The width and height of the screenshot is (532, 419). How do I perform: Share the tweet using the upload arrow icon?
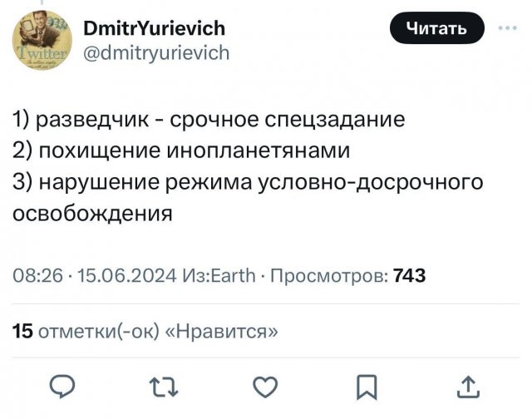click(467, 386)
